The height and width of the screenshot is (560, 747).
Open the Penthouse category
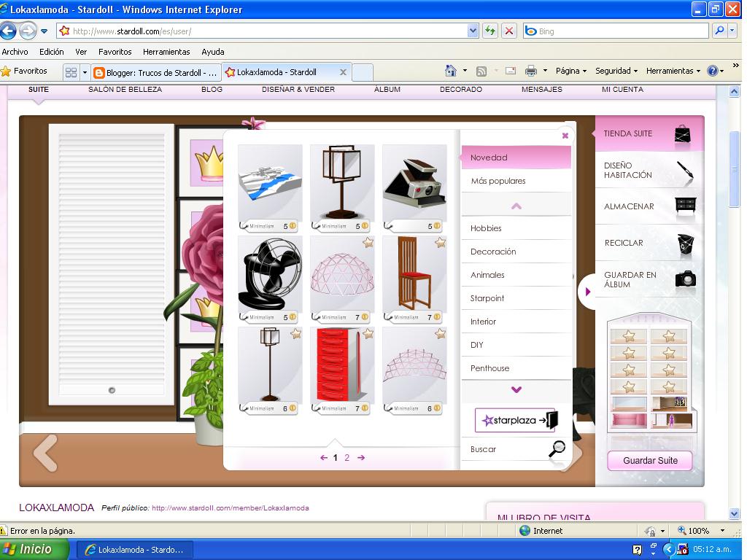[x=516, y=368]
